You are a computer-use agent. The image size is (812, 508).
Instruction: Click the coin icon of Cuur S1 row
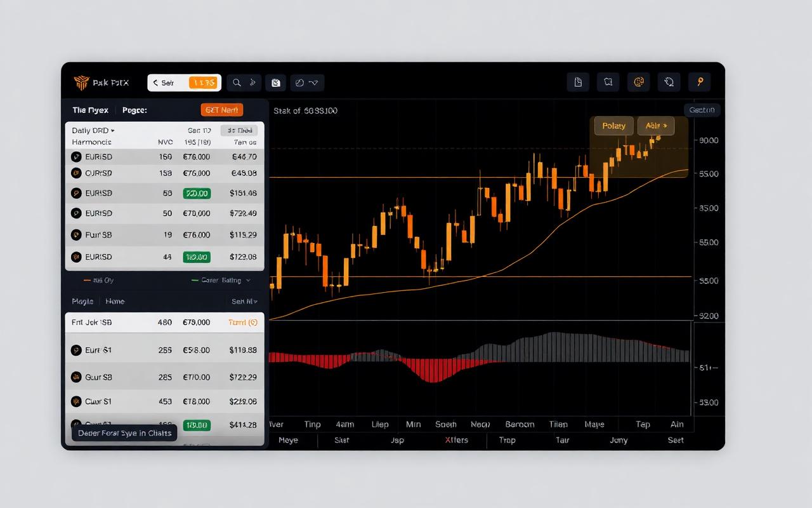[75, 401]
